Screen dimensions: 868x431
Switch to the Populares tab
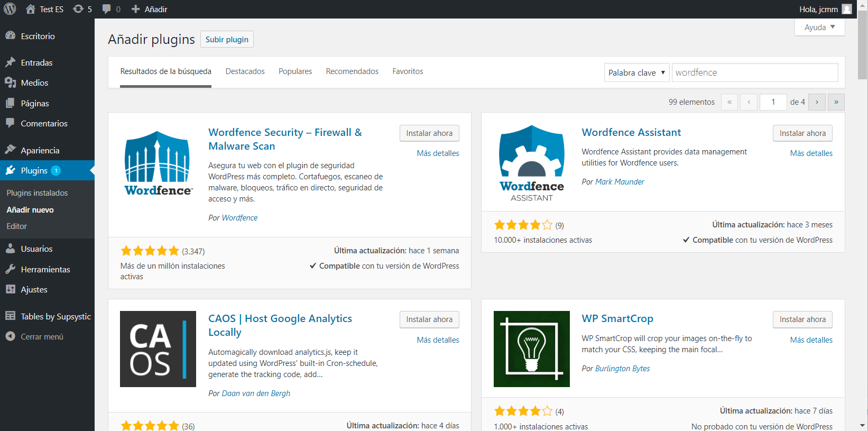click(295, 71)
